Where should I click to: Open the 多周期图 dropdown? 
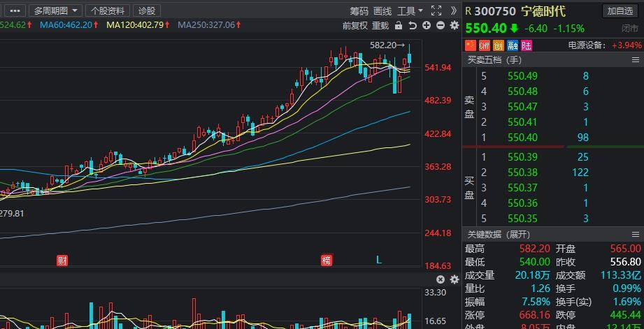pyautogui.click(x=55, y=10)
